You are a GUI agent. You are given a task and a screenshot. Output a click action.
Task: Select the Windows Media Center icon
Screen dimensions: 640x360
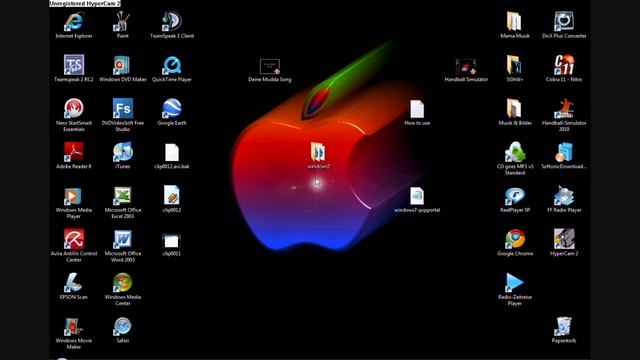pyautogui.click(x=122, y=283)
